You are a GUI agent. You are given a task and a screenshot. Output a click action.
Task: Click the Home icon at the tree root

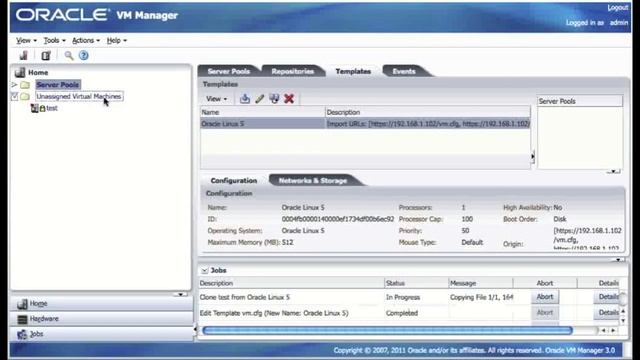point(20,72)
